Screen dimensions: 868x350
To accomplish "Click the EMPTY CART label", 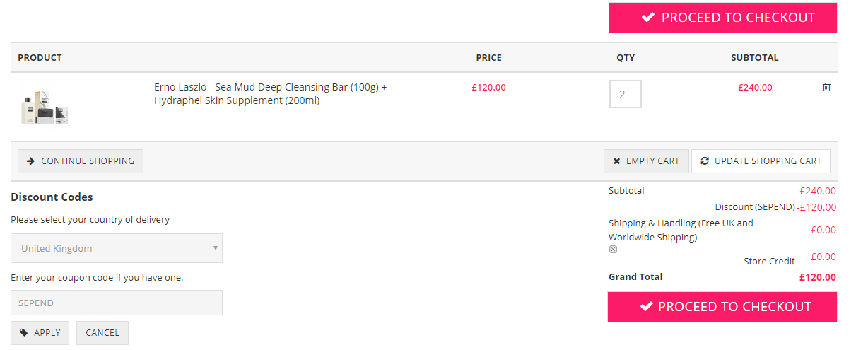I will (652, 161).
